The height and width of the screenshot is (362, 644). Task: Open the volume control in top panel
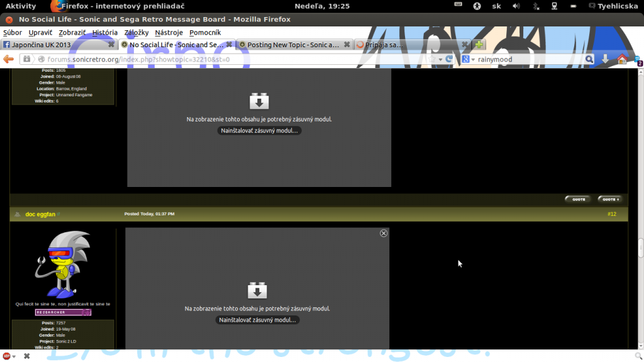point(516,6)
